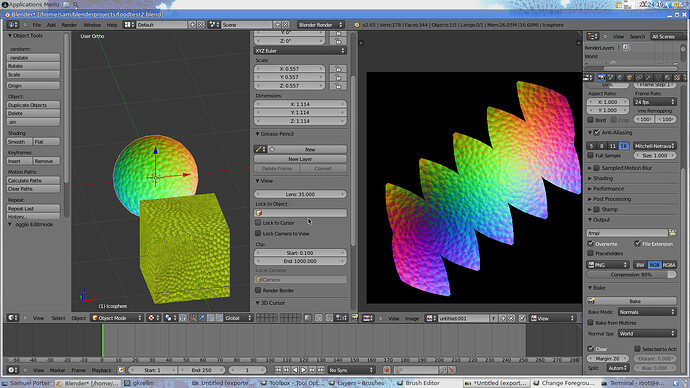Open the Modifiers properties tab wrench icon
Image resolution: width=690 pixels, height=388 pixels.
point(648,77)
